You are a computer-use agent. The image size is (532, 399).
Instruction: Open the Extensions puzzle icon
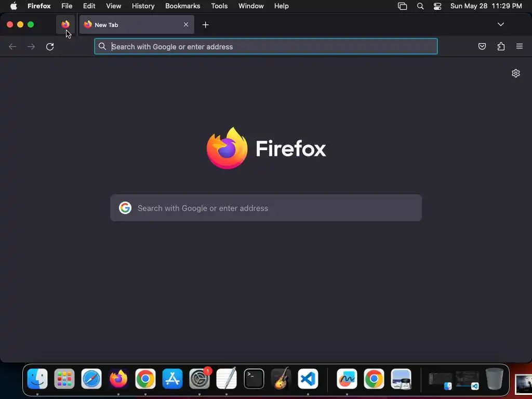(501, 46)
